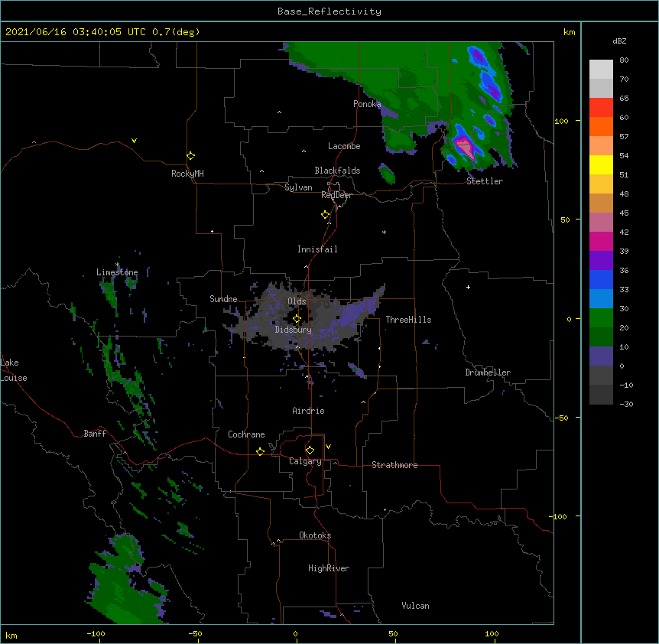This screenshot has width=659, height=644.
Task: Click the RockyMH city label
Action: [187, 174]
